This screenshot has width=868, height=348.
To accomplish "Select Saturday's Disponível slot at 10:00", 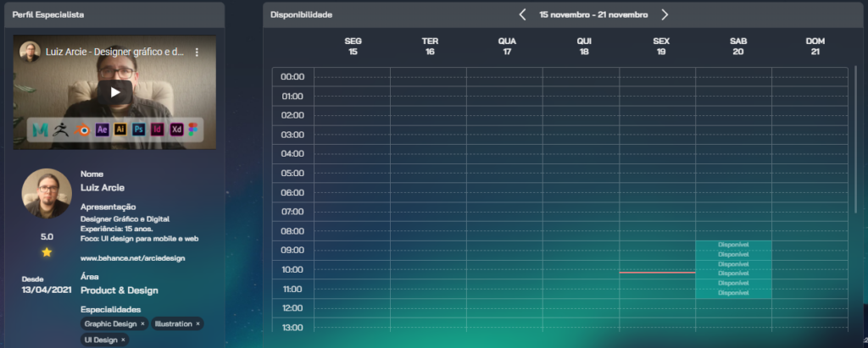I will click(733, 264).
